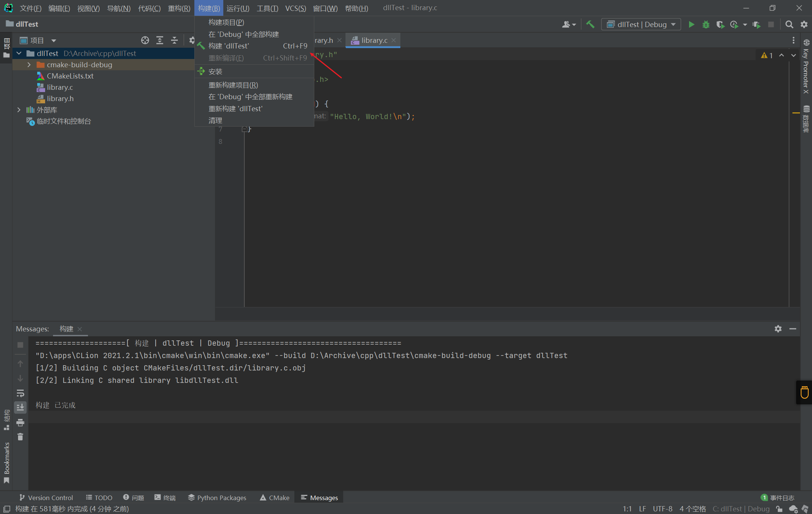Open the 问题 tool window

pos(134,497)
